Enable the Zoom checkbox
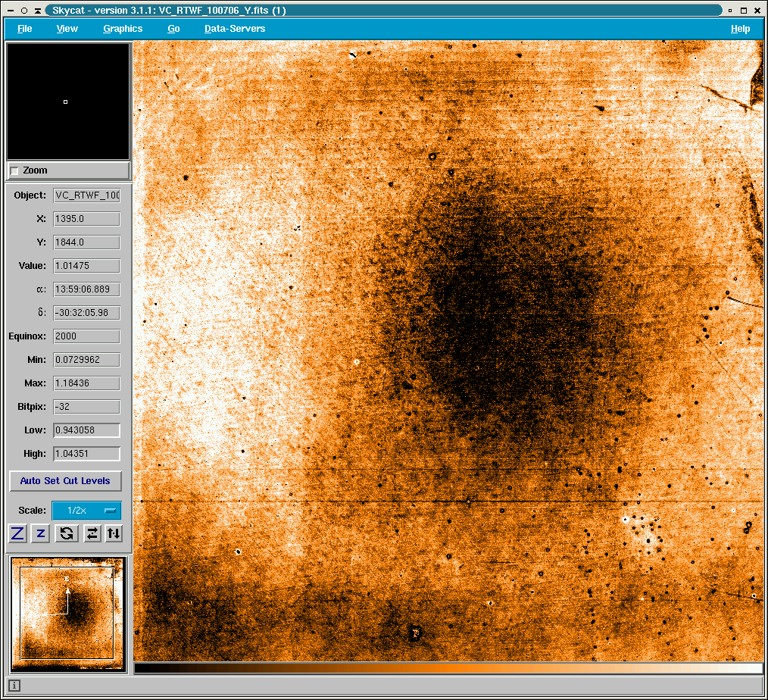 [x=14, y=171]
